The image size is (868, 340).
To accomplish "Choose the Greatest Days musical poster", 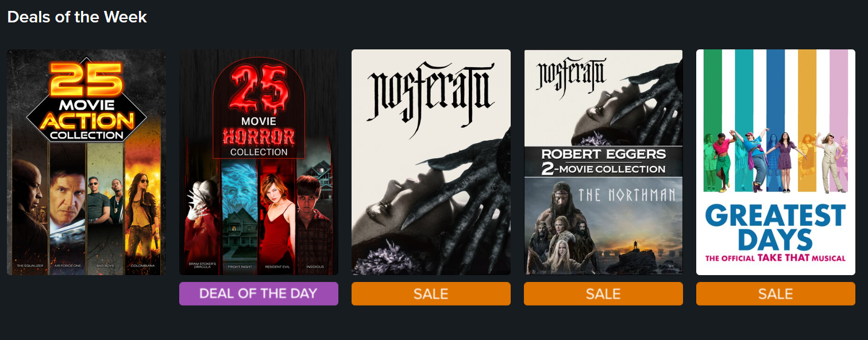I will [x=776, y=162].
